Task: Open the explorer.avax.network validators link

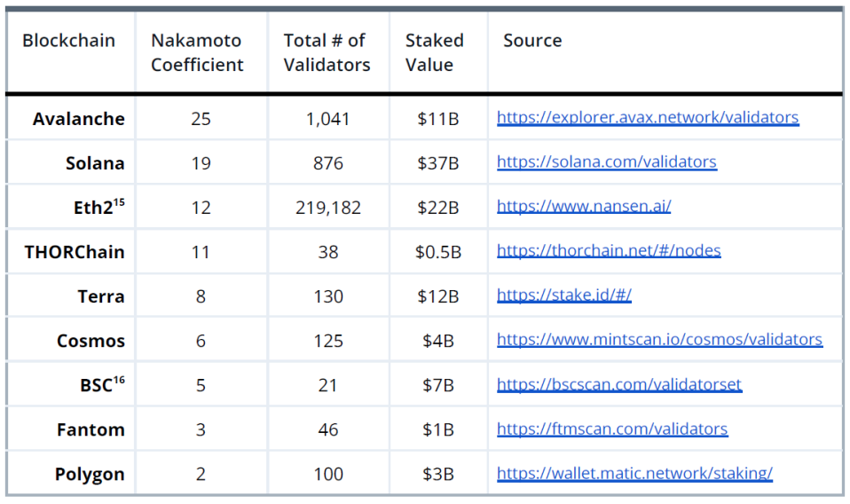Action: click(x=648, y=118)
